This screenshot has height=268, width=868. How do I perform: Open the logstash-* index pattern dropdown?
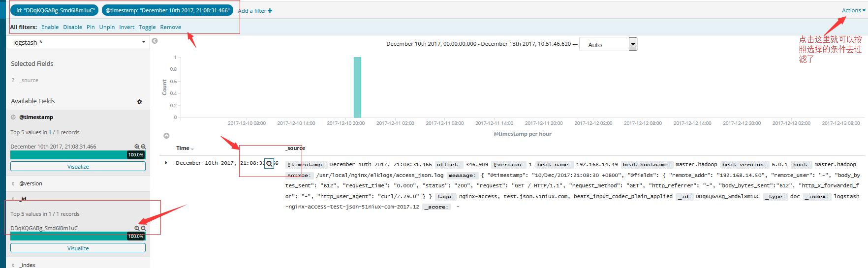click(x=78, y=42)
